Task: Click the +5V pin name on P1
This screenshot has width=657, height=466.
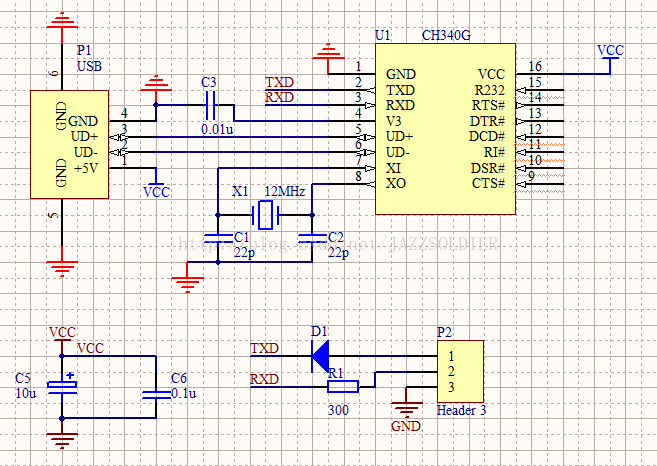Action: (86, 168)
